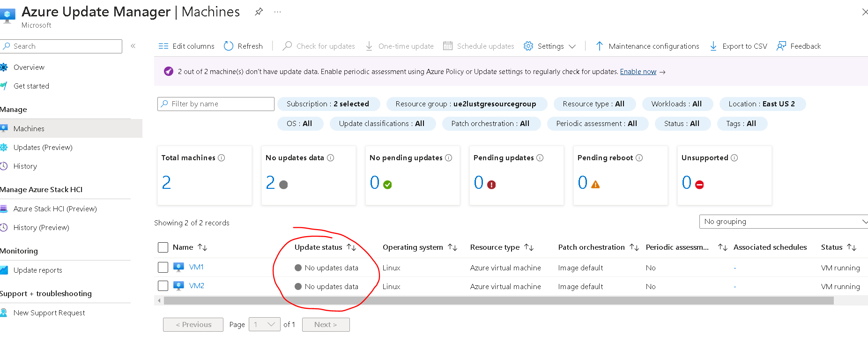Click the Maintenance configurations arrow icon
This screenshot has width=868, height=350.
point(600,46)
